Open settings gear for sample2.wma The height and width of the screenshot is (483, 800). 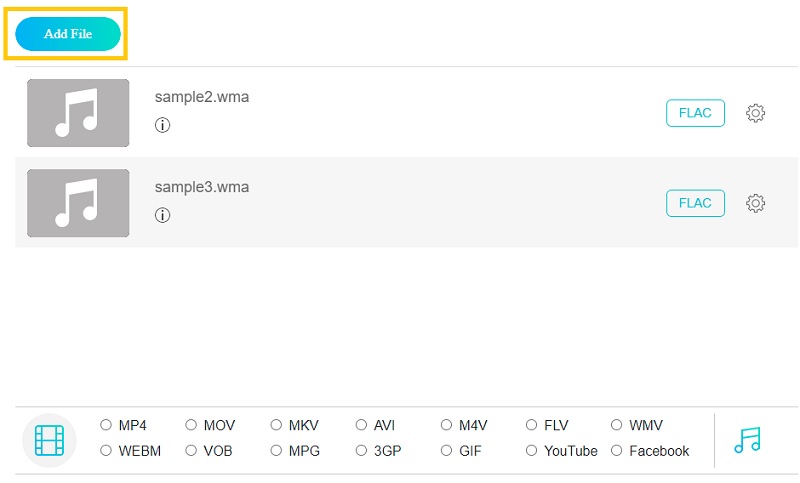[x=756, y=113]
